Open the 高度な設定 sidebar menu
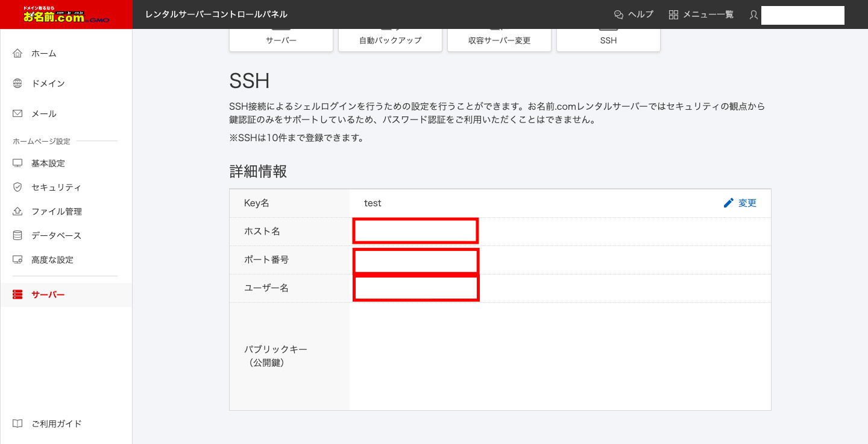Image resolution: width=868 pixels, height=444 pixels. click(52, 260)
